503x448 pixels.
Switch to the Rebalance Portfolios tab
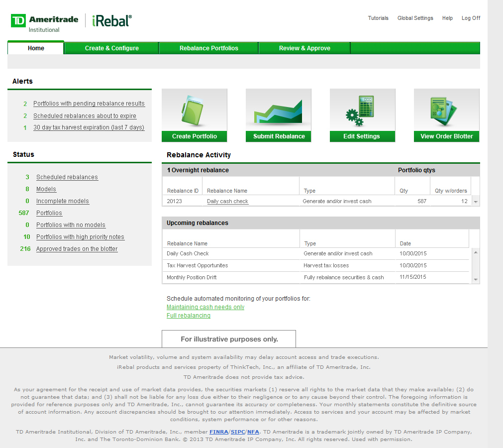pyautogui.click(x=208, y=48)
